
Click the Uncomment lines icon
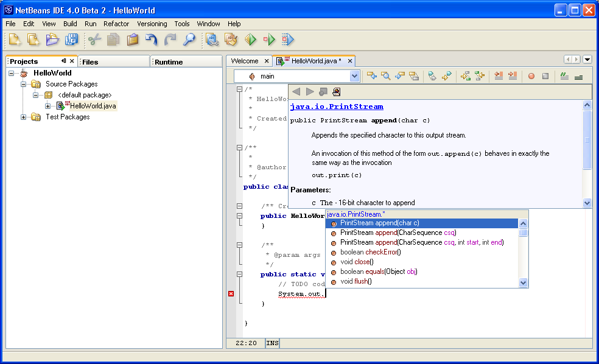coord(578,76)
